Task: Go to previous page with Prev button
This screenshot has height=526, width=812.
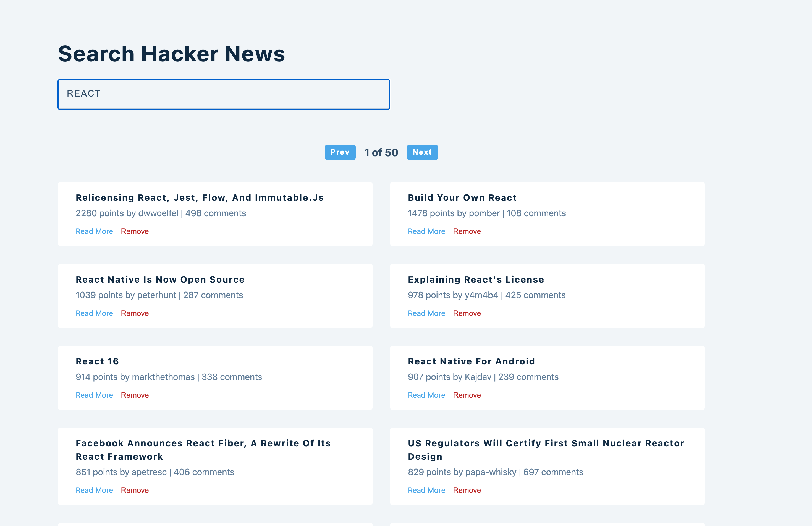Action: 340,152
